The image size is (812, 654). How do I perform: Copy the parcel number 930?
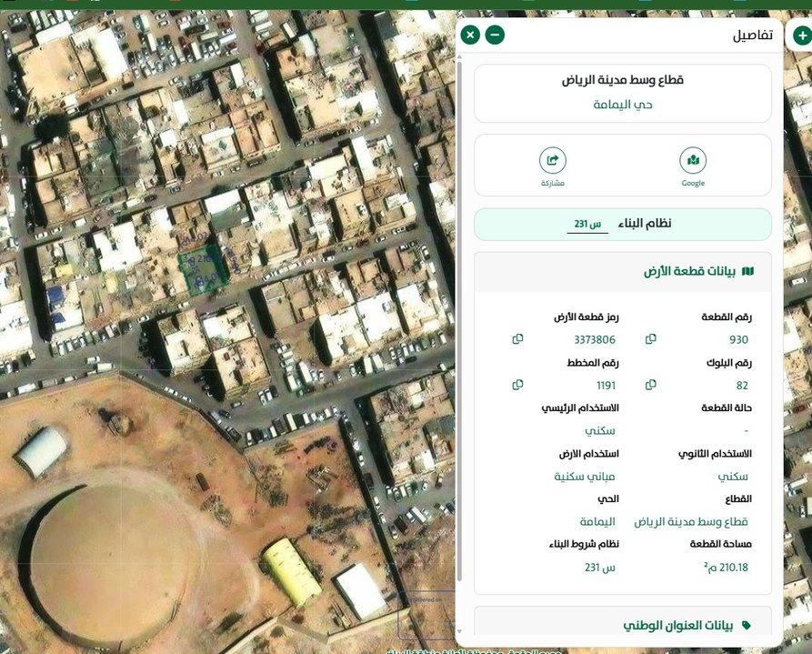(x=650, y=339)
